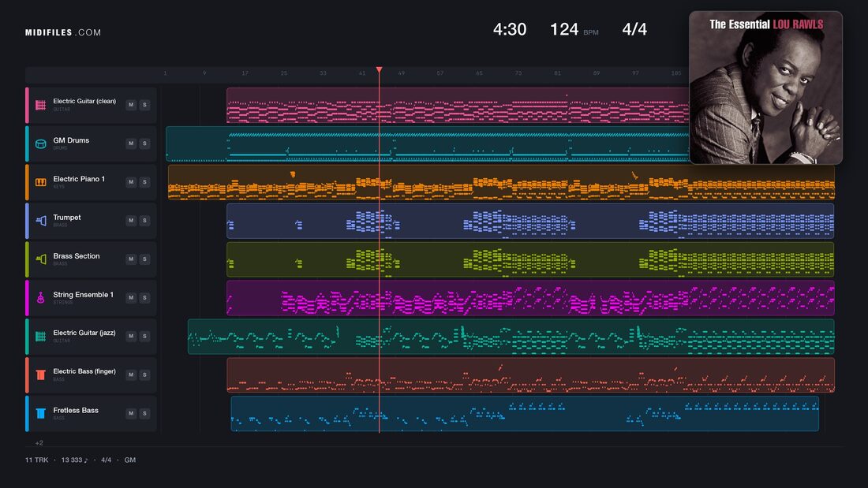The width and height of the screenshot is (868, 488).
Task: Select the Trumpet track name
Action: (67, 218)
